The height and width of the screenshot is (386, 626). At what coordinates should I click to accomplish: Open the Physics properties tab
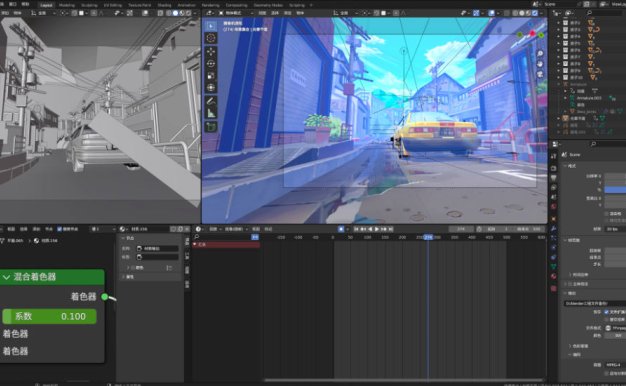[554, 247]
